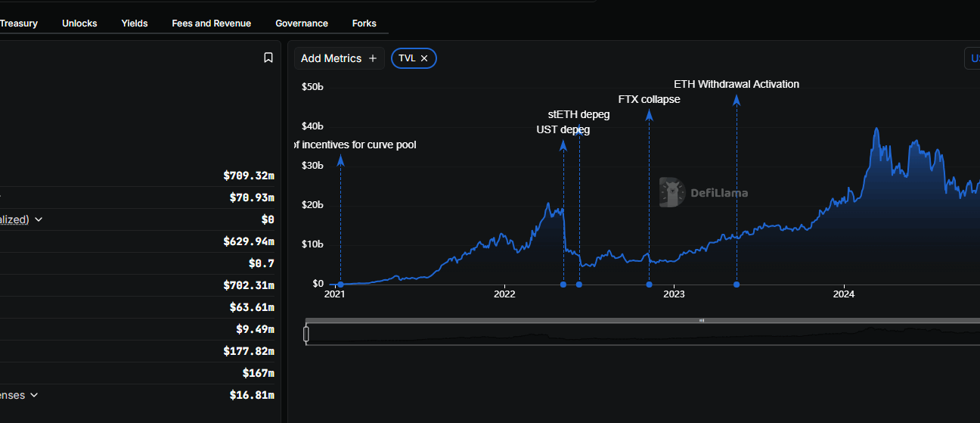The height and width of the screenshot is (423, 980).
Task: Switch to the Yields tab
Action: click(135, 23)
